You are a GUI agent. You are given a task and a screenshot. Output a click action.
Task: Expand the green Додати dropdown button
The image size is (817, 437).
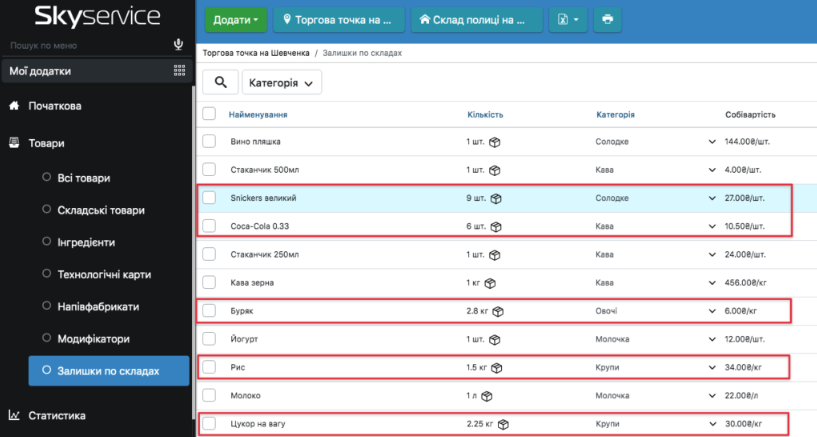(x=237, y=19)
